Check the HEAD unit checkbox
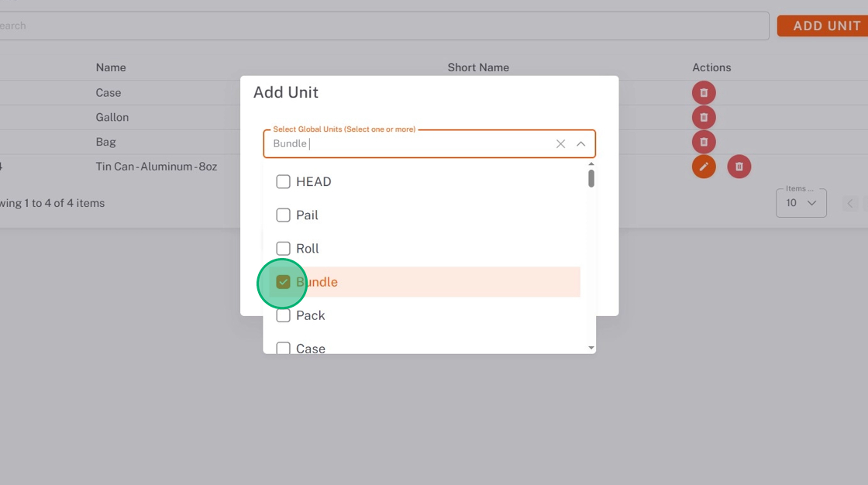Screen dimensions: 868x485 tap(284, 182)
